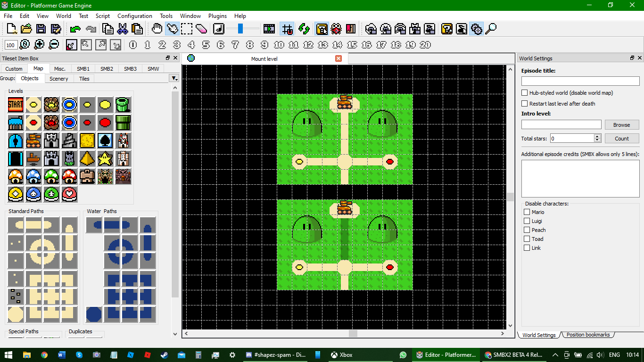The image size is (644, 362).
Task: Click the film strip animation icon
Action: click(x=269, y=29)
